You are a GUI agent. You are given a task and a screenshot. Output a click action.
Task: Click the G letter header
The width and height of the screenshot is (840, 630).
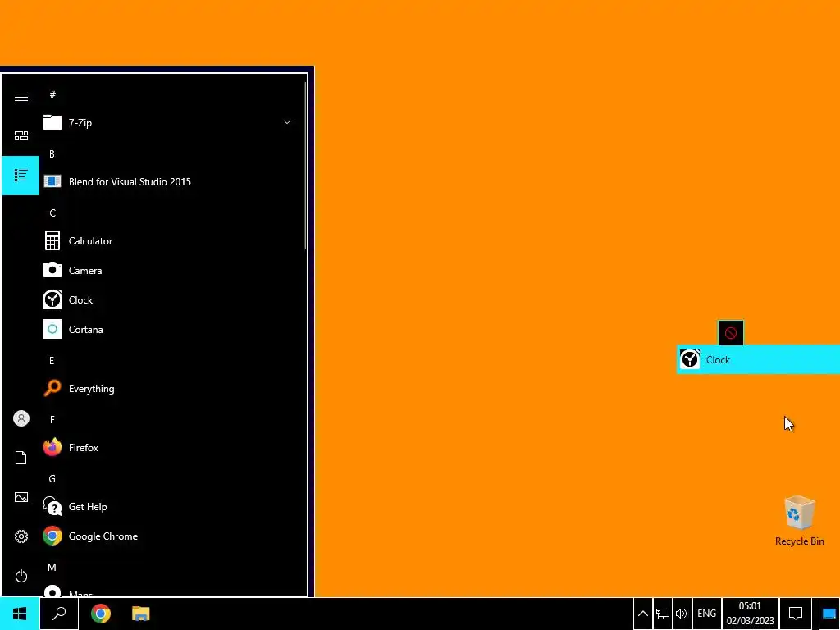tap(52, 478)
